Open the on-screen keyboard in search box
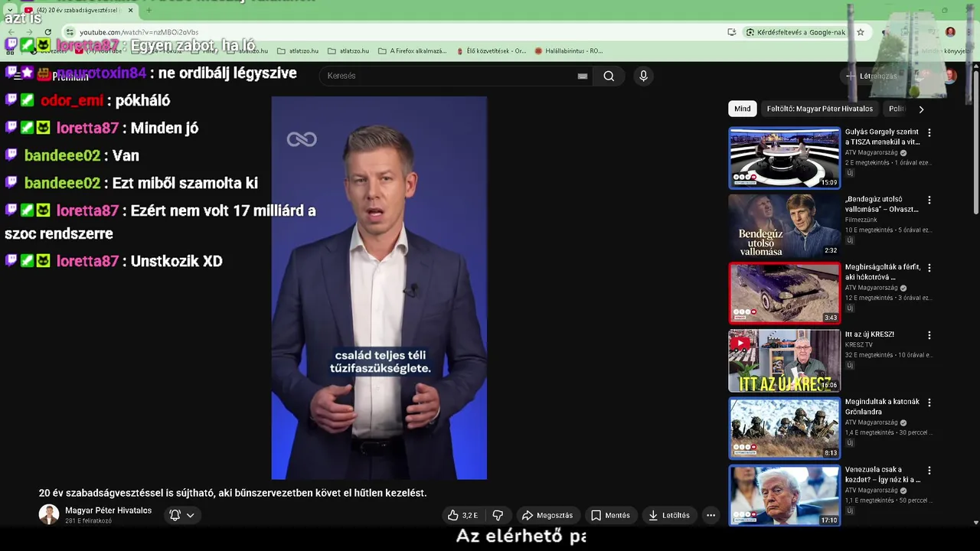The height and width of the screenshot is (551, 980). [x=583, y=76]
